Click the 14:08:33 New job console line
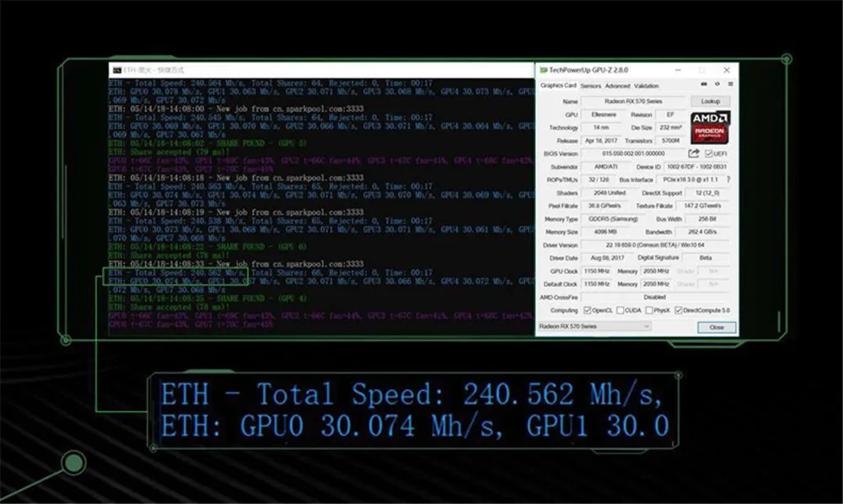 [x=236, y=264]
